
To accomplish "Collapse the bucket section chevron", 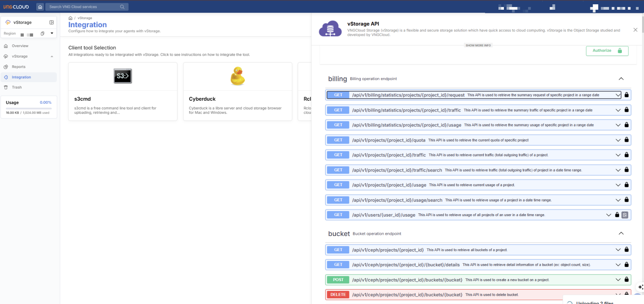I will [x=621, y=234].
